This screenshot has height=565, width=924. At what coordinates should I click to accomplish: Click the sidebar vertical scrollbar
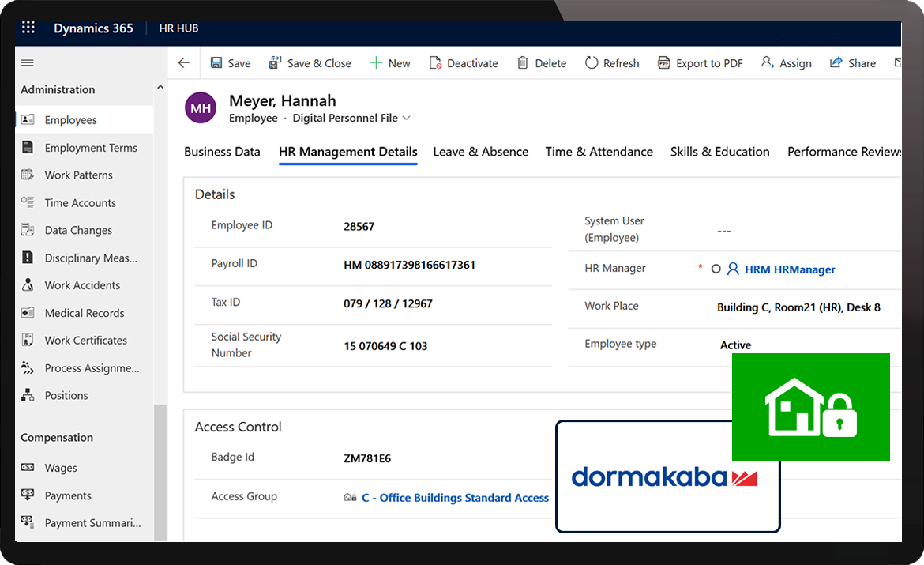pyautogui.click(x=160, y=473)
